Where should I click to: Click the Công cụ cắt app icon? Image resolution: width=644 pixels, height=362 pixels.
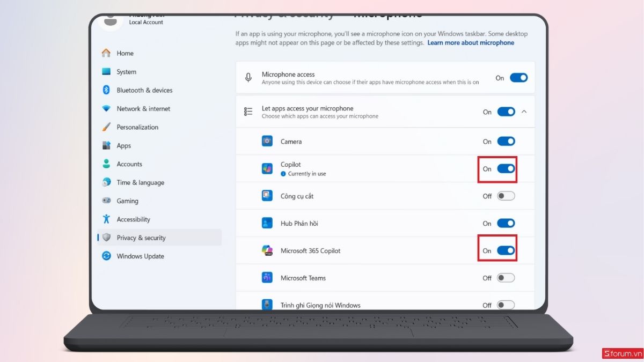(267, 196)
